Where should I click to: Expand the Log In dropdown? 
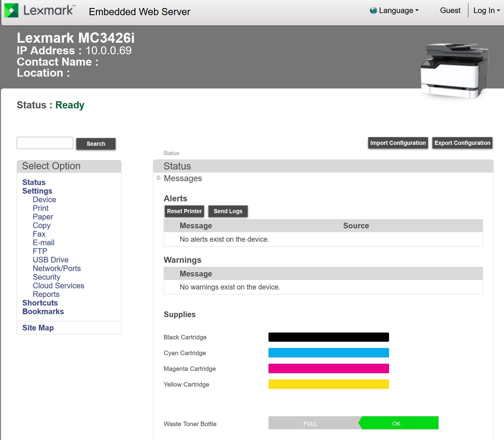point(486,11)
